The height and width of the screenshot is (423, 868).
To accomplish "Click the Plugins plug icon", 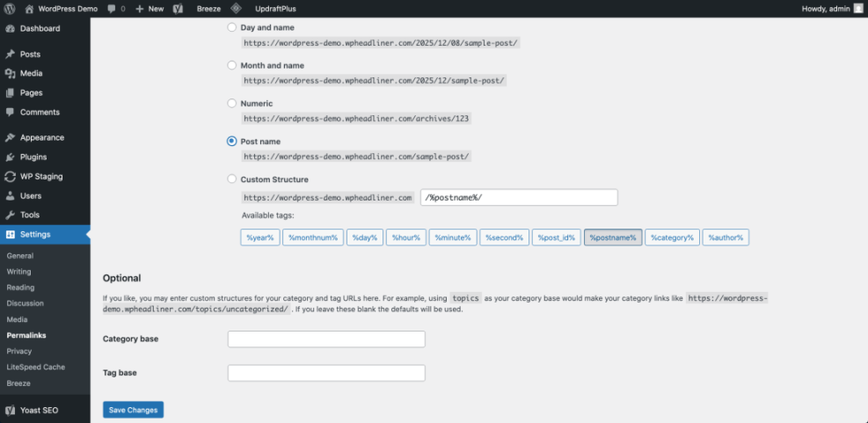I will 10,157.
